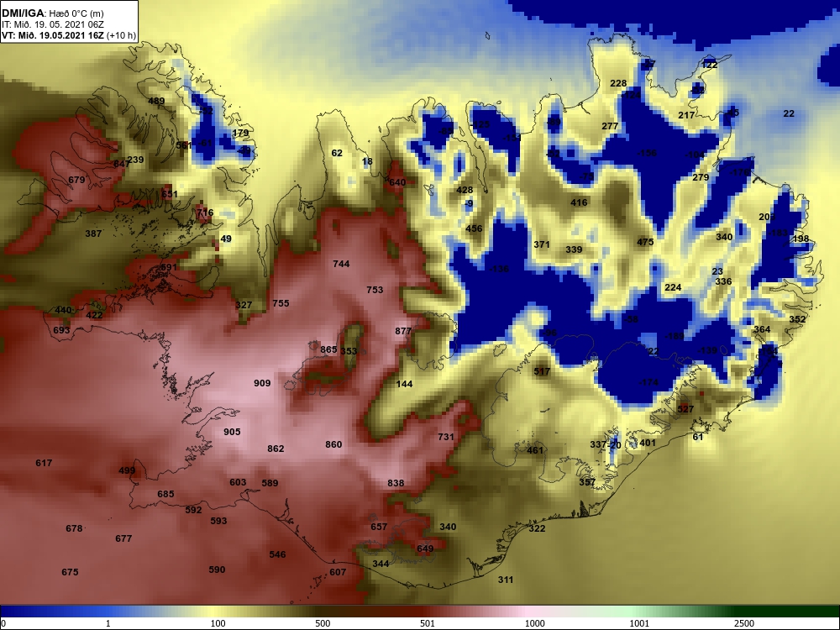This screenshot has width=840, height=630.
Task: Select the 731 height label
Action: (x=446, y=437)
